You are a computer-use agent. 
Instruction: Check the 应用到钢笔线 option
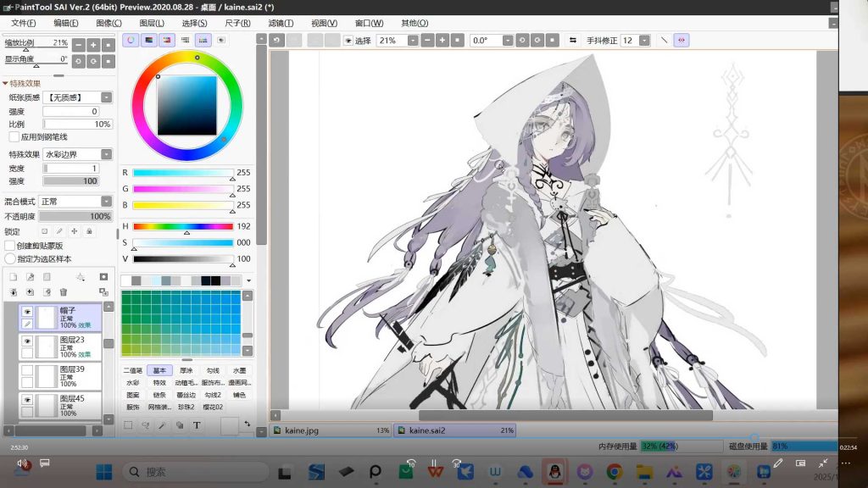pos(14,136)
